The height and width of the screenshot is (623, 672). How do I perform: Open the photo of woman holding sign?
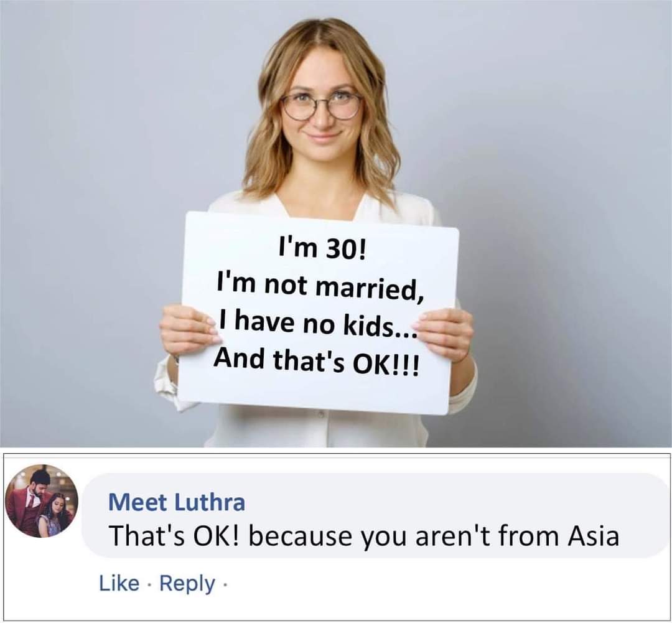[336, 223]
